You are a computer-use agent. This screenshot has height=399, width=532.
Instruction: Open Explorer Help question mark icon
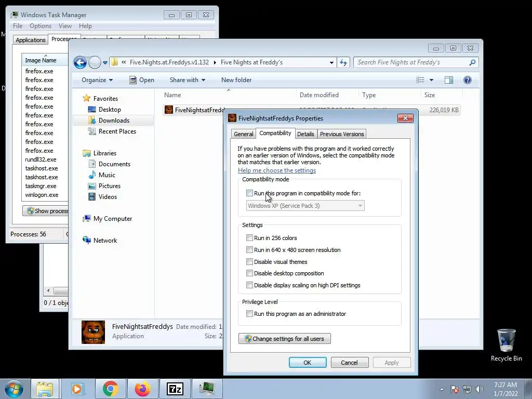[467, 80]
